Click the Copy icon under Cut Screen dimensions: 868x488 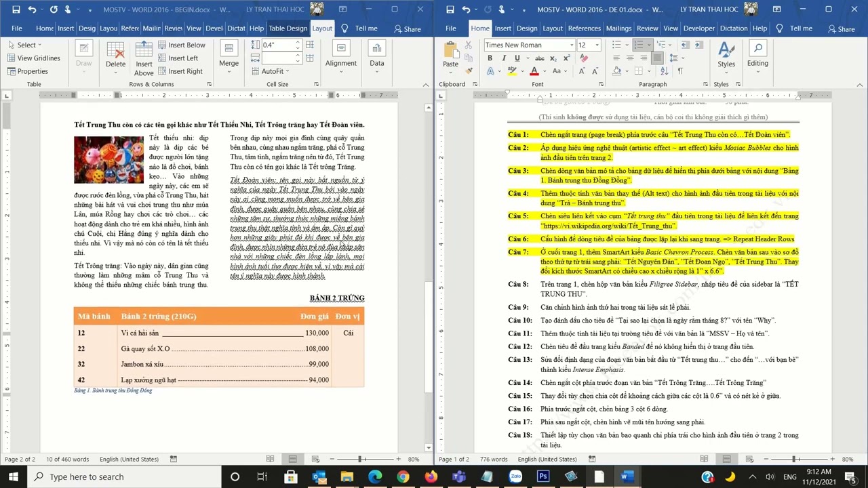469,58
